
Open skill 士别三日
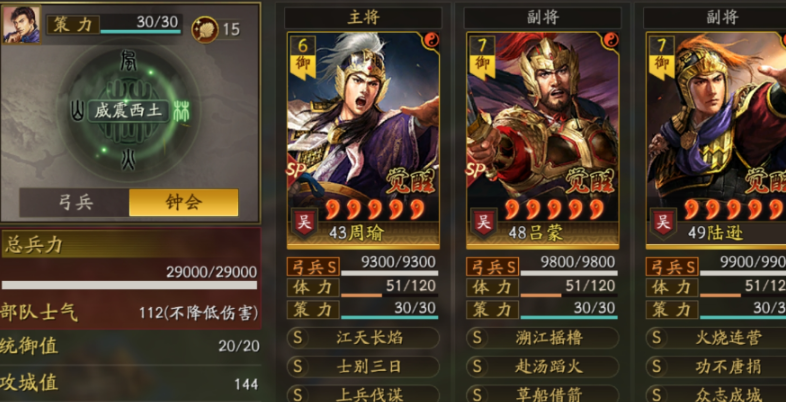pos(363,367)
